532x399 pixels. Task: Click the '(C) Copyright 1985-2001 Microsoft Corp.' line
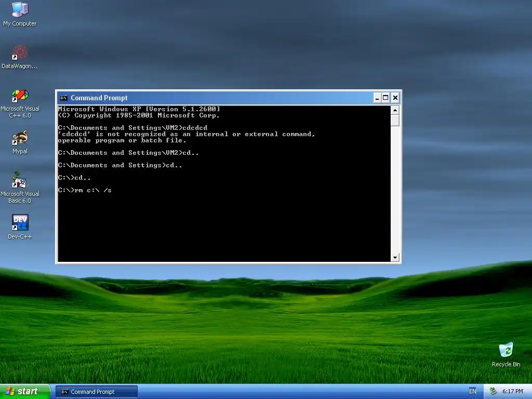[x=139, y=115]
